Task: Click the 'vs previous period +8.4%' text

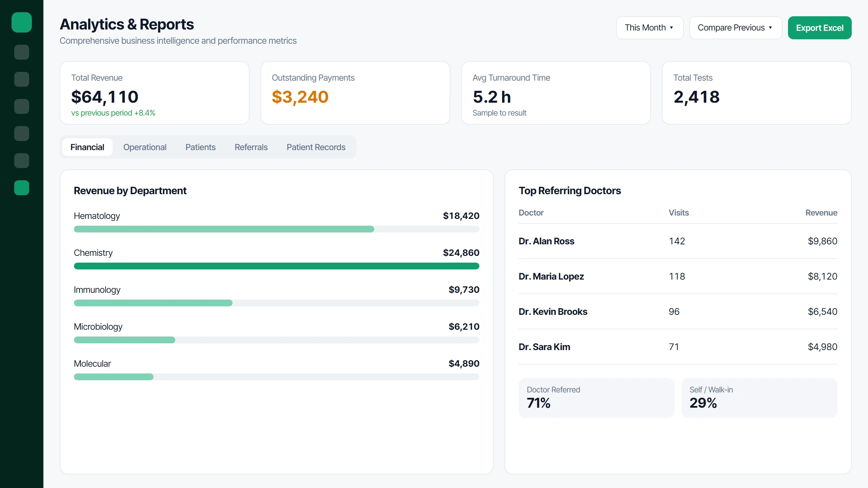Action: (x=113, y=113)
